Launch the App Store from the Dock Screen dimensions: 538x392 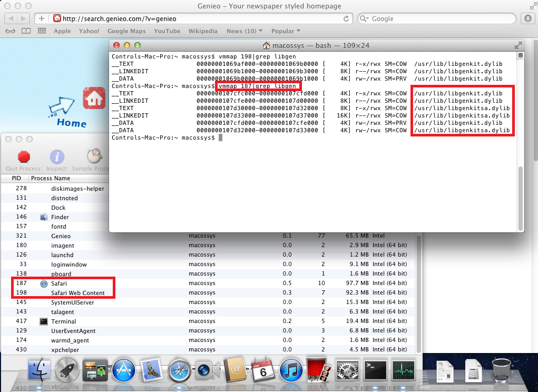(x=123, y=370)
